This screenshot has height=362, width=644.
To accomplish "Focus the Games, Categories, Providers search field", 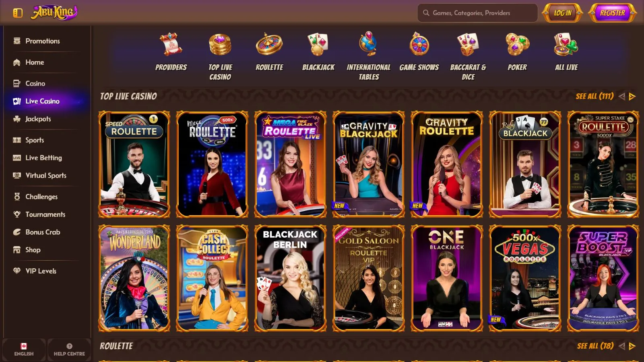I will (x=478, y=13).
